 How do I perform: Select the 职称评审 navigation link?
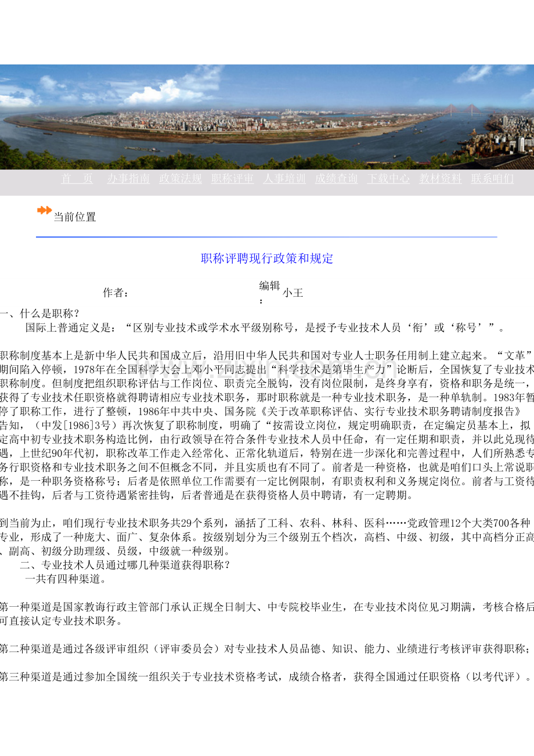click(x=232, y=179)
